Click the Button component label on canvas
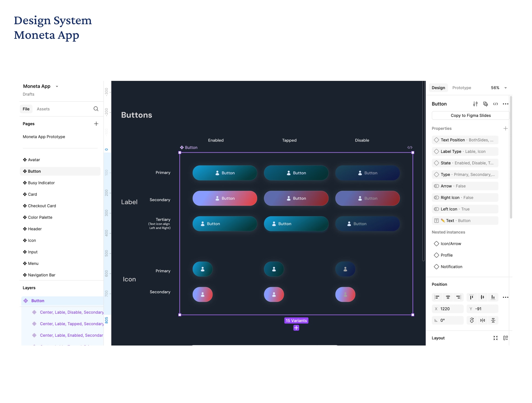Screen dimensions: 532x403 (x=189, y=147)
